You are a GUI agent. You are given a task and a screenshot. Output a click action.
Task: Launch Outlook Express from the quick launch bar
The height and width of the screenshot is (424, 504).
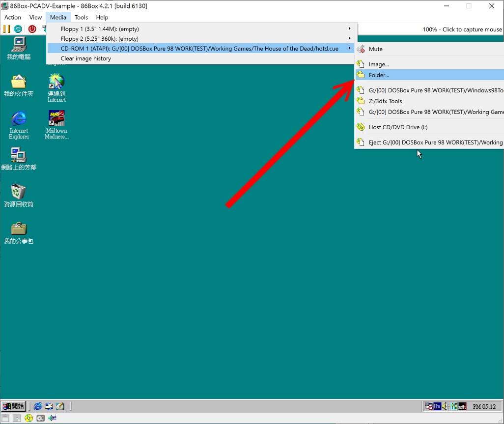click(x=49, y=406)
